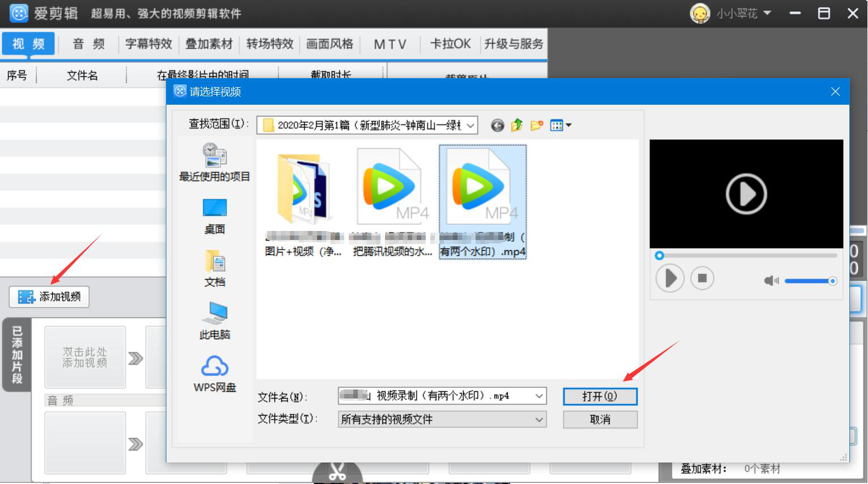Go up one folder level in the dialog
Viewport: 868px width, 484px height.
[x=516, y=125]
